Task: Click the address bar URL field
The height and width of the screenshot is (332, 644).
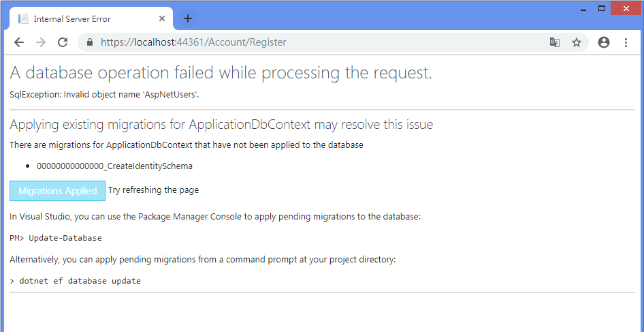Action: [x=306, y=42]
